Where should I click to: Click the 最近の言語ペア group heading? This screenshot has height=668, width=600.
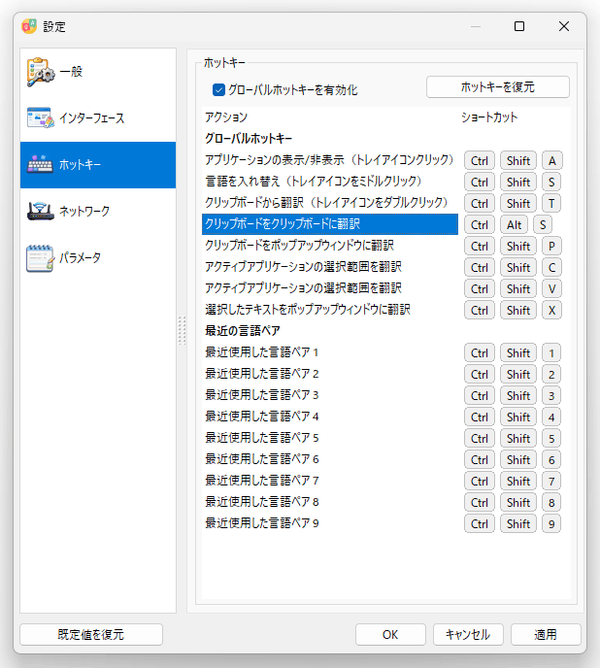242,331
